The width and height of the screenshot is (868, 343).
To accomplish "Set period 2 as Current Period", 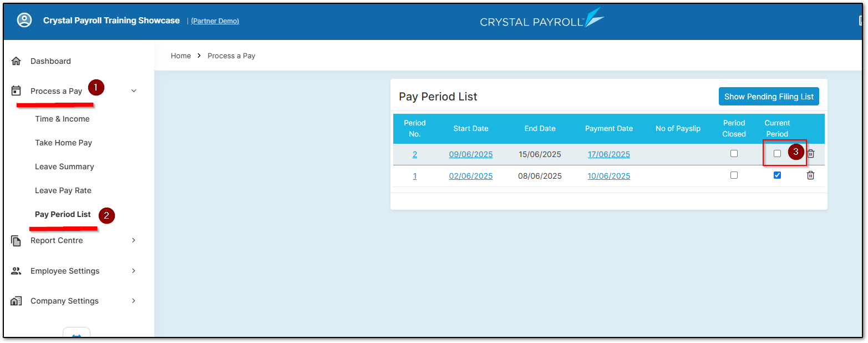I will (x=777, y=154).
